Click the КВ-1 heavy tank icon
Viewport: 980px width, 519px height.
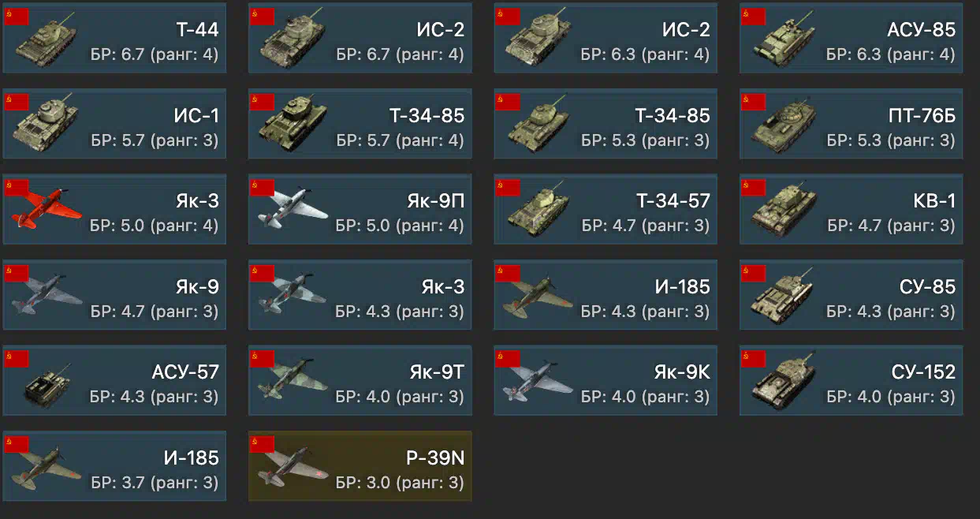783,209
